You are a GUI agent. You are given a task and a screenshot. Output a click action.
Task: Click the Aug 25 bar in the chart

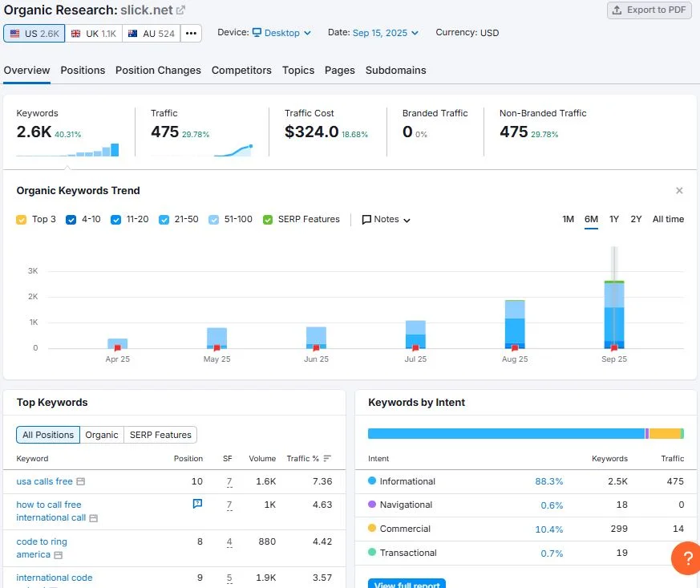pos(515,324)
